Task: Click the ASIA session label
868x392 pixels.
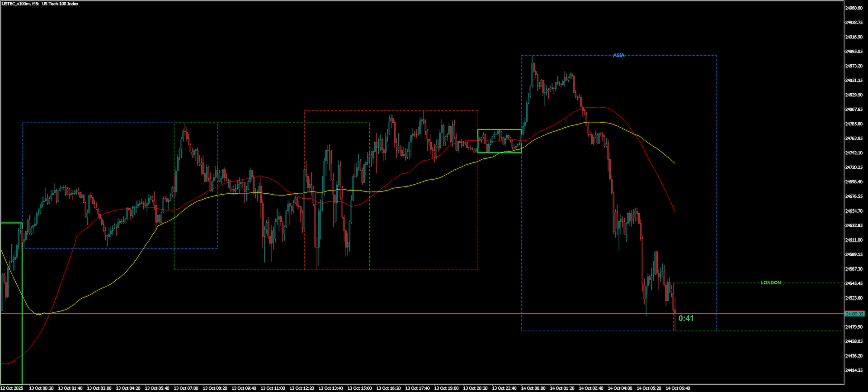Action: (x=618, y=55)
